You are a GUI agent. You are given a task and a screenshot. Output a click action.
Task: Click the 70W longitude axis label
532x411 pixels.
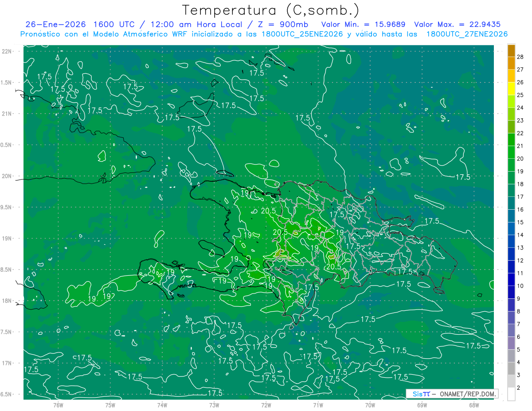coord(370,405)
